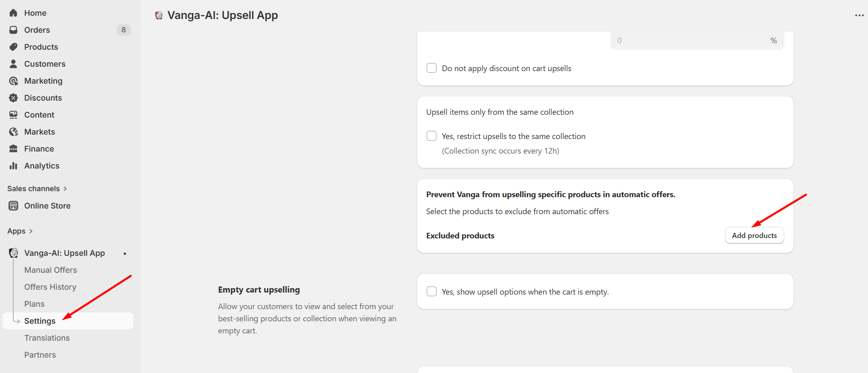
Task: Open Orders via its inbox icon
Action: click(13, 30)
